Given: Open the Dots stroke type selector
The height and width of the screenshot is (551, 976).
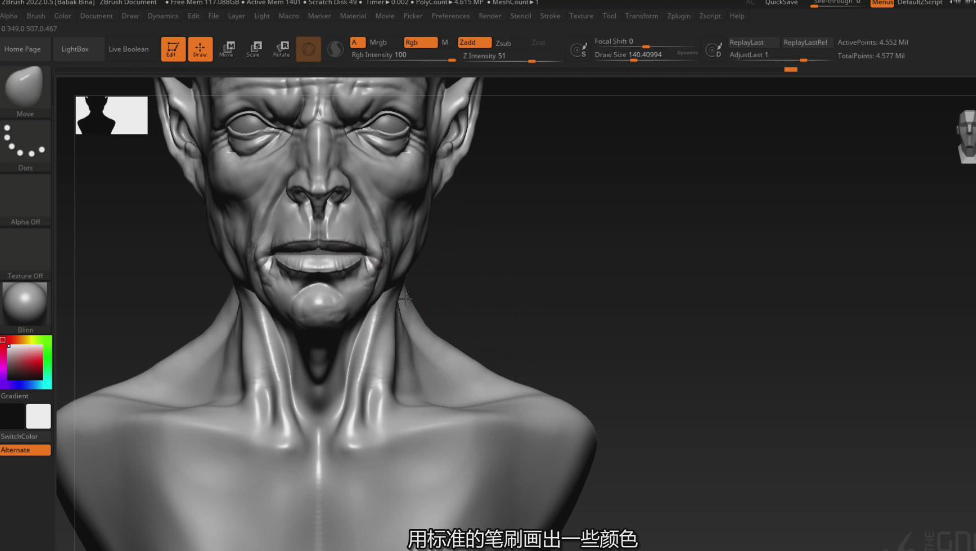Looking at the screenshot, I should [25, 142].
